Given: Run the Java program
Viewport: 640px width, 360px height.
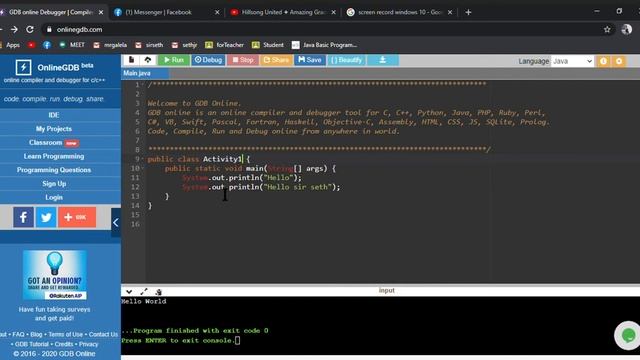Looking at the screenshot, I should (174, 60).
